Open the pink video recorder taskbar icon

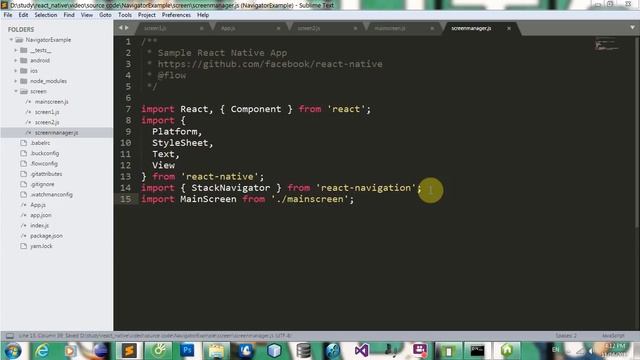[419, 351]
